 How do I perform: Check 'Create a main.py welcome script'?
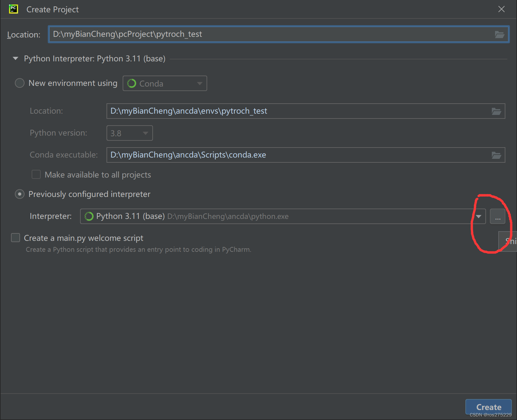pyautogui.click(x=15, y=238)
